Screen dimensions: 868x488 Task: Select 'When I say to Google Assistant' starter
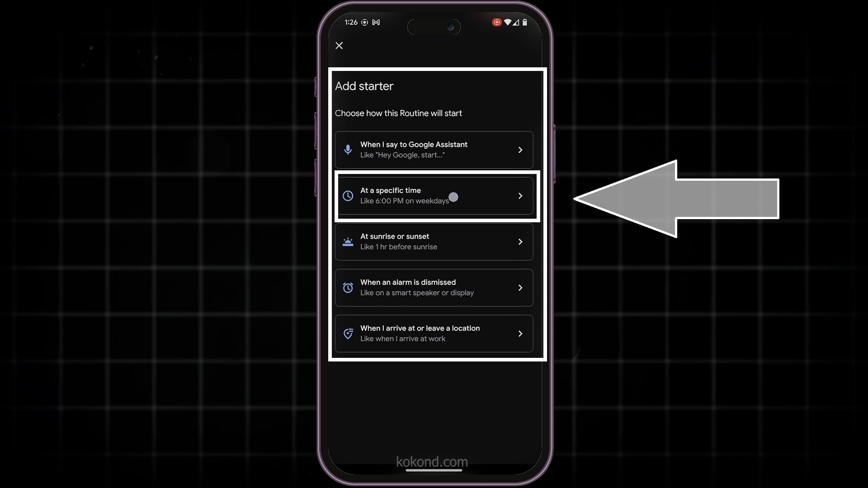coord(434,150)
